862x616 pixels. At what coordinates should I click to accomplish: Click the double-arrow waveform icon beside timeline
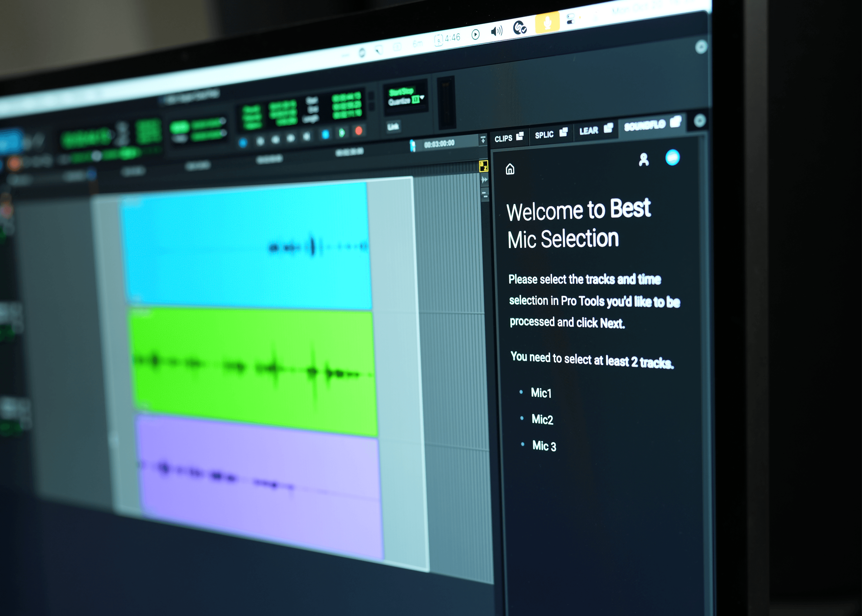[x=484, y=180]
